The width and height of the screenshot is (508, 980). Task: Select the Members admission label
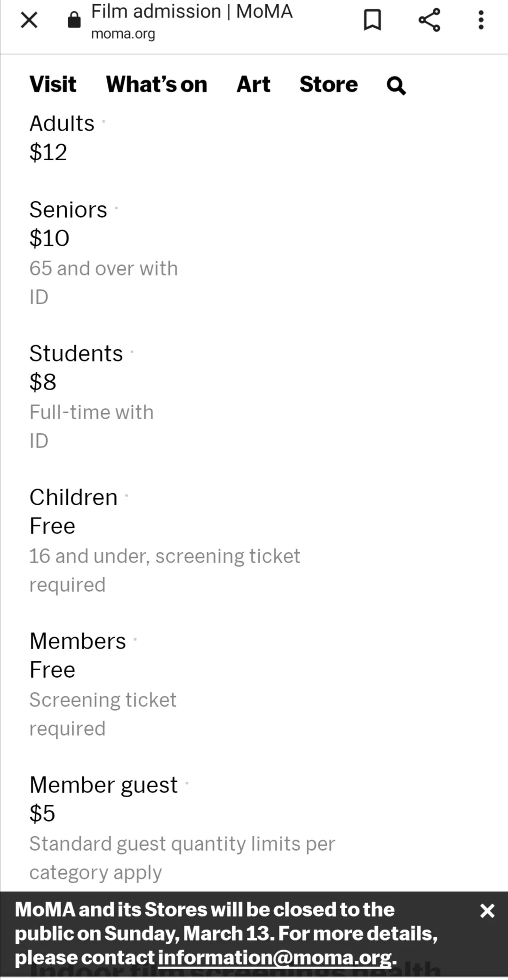click(x=78, y=641)
